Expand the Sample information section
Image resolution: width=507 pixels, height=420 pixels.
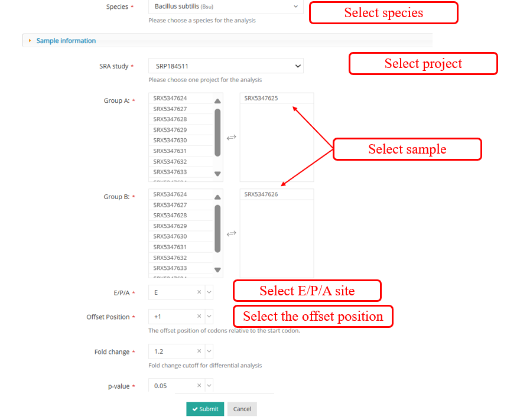click(66, 41)
